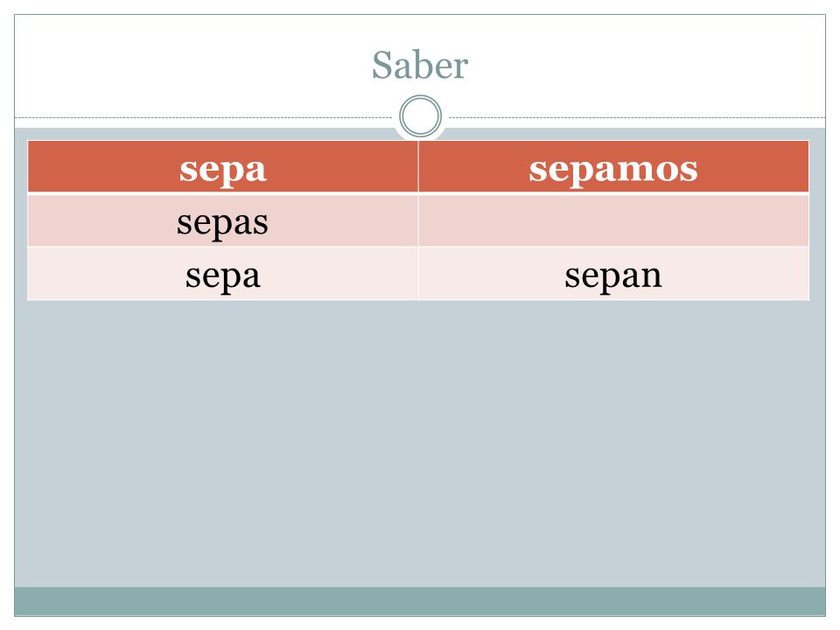Select the "sepan" table cell
The image size is (840, 630).
[x=614, y=274]
